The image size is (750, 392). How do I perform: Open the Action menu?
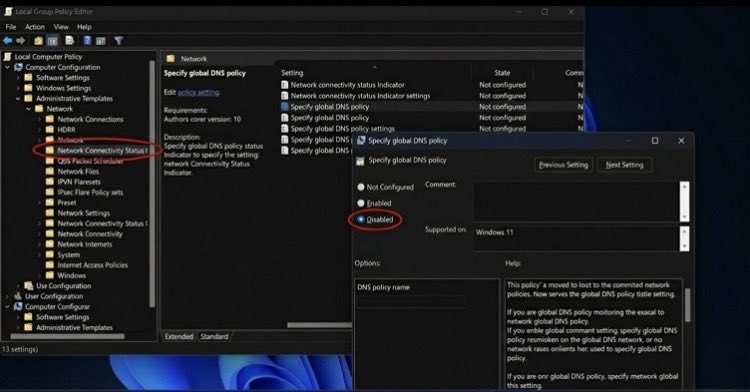[35, 27]
